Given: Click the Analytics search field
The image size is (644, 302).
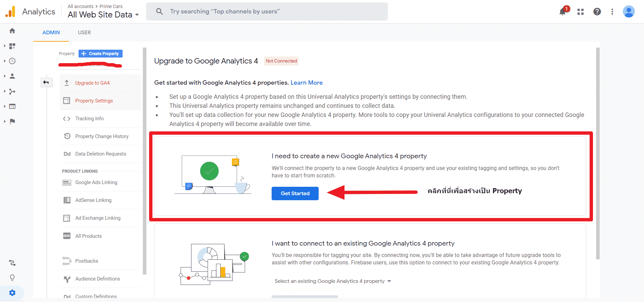Looking at the screenshot, I should point(267,11).
